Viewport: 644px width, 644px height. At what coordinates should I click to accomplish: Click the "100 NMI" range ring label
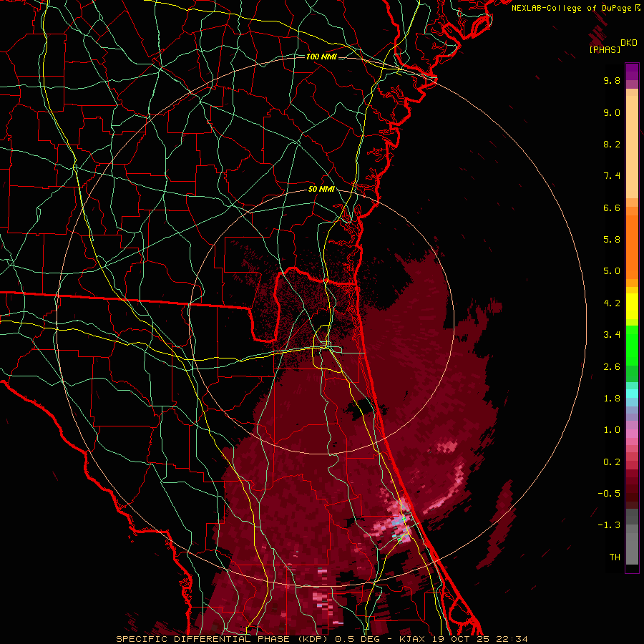pos(321,57)
